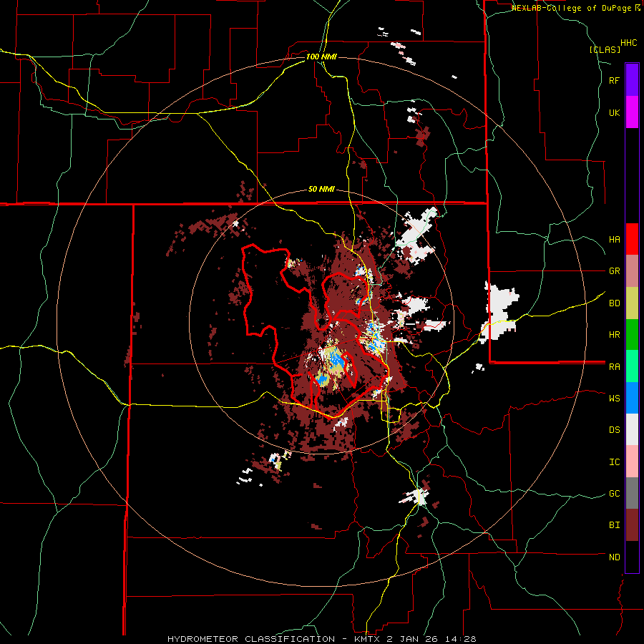Click the "GR" legend label
644x644 pixels.
click(614, 271)
